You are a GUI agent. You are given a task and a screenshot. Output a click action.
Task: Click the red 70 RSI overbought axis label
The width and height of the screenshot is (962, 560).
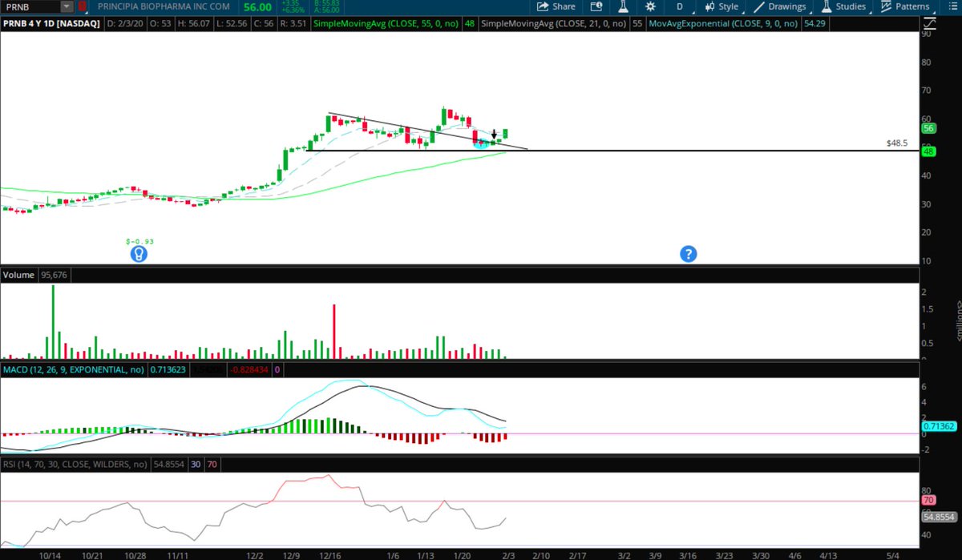[x=930, y=500]
